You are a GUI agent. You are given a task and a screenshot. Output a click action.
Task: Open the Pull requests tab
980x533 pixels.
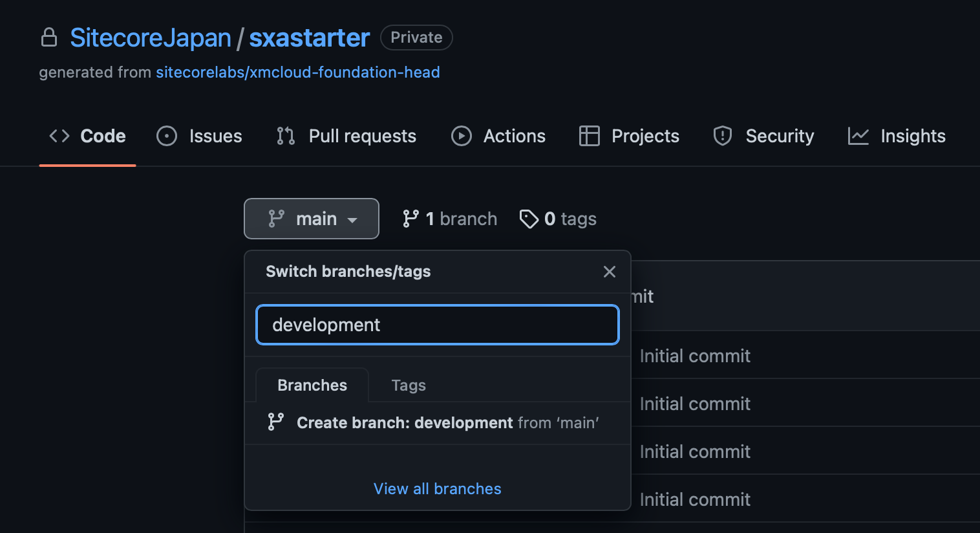(x=346, y=136)
